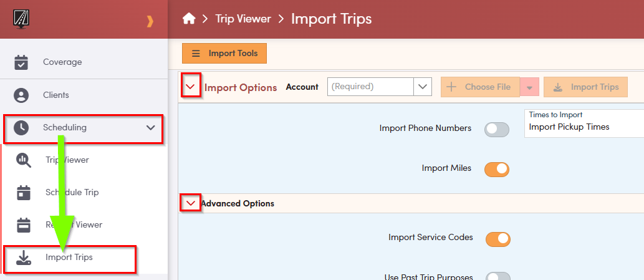Collapse the Advanced Options section chevron
The height and width of the screenshot is (280, 644).
pos(191,203)
